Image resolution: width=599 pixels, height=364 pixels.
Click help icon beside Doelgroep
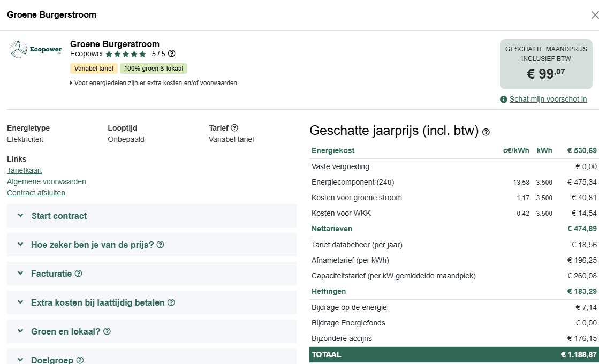[80, 360]
